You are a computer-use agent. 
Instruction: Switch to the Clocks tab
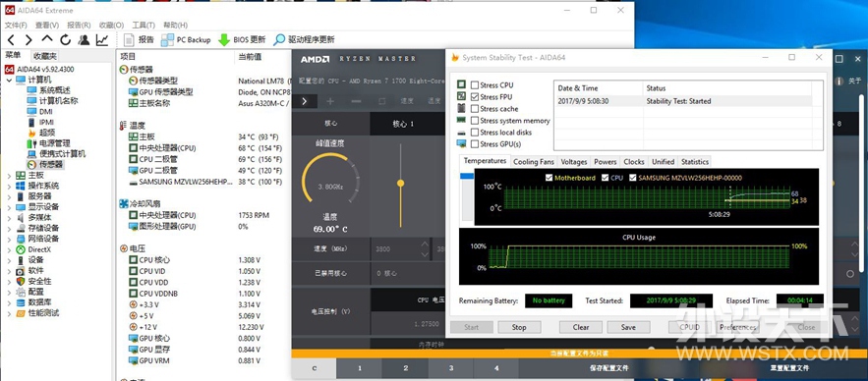tap(634, 161)
